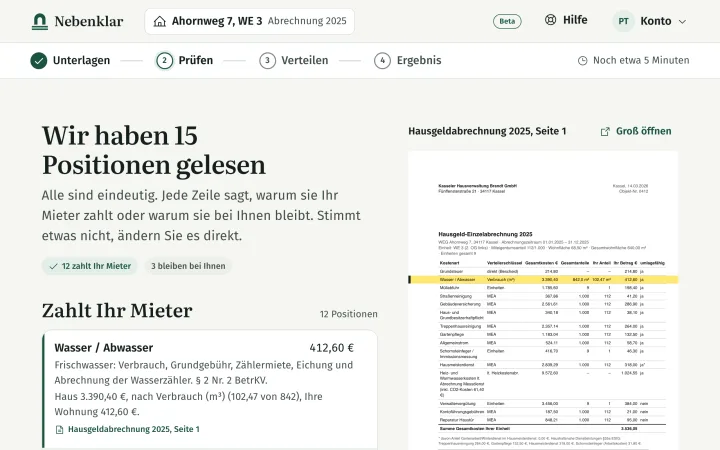720x450 pixels.
Task: Click the document icon beside the source link
Action: tap(59, 430)
